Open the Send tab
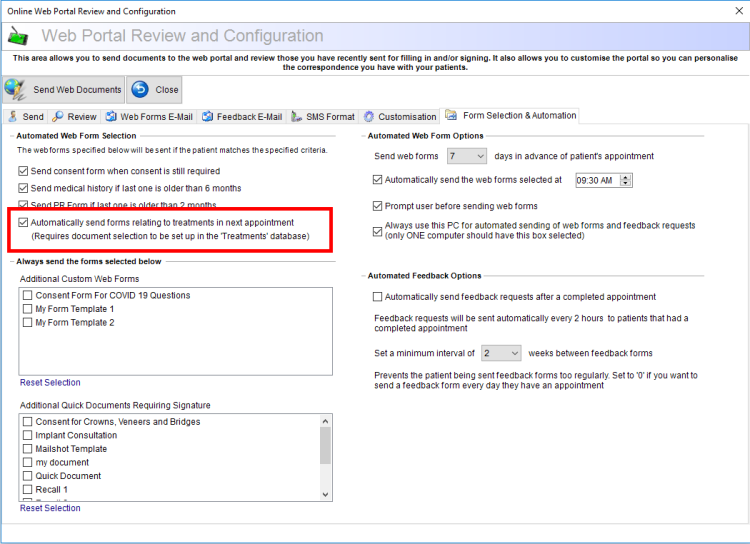This screenshot has height=544, width=750. pos(26,116)
